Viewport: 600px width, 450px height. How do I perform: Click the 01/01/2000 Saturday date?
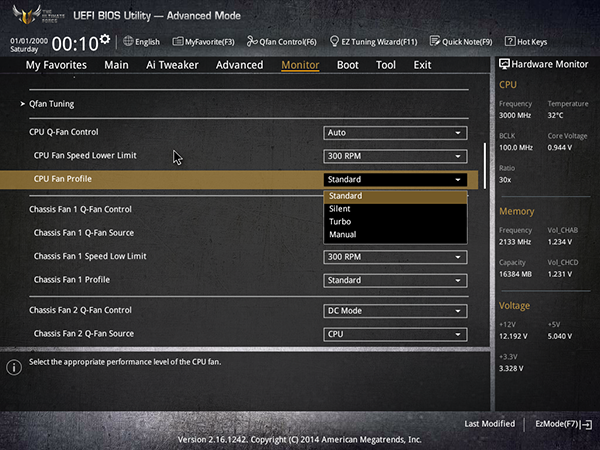[29, 45]
